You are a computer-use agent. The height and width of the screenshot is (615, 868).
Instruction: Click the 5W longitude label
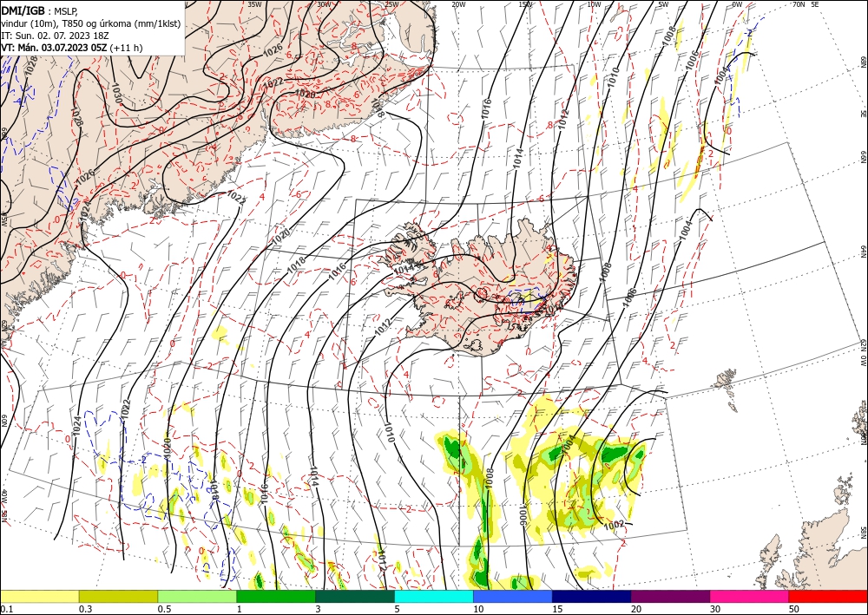[663, 4]
